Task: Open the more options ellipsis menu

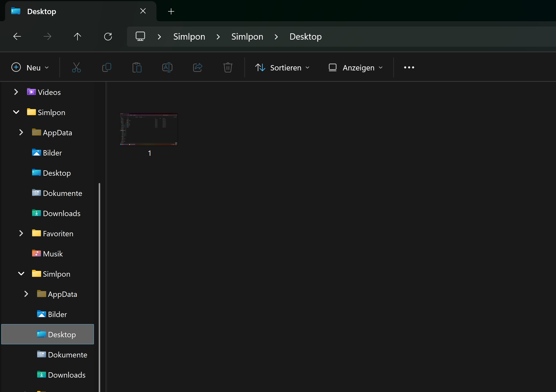Action: [409, 67]
